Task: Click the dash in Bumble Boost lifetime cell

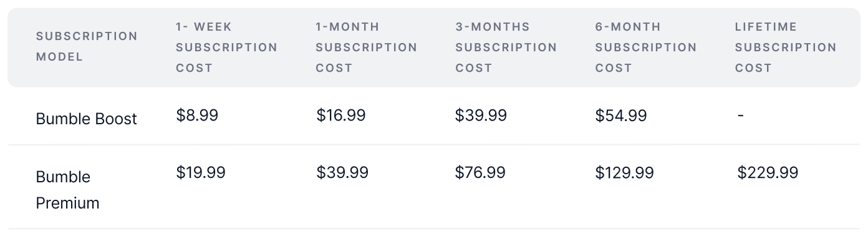Action: tap(740, 116)
